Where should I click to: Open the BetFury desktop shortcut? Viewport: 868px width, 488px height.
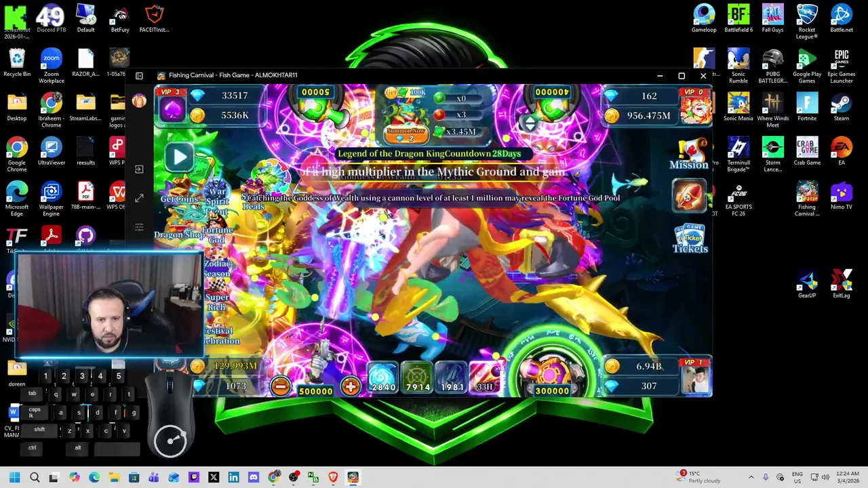pyautogui.click(x=120, y=19)
